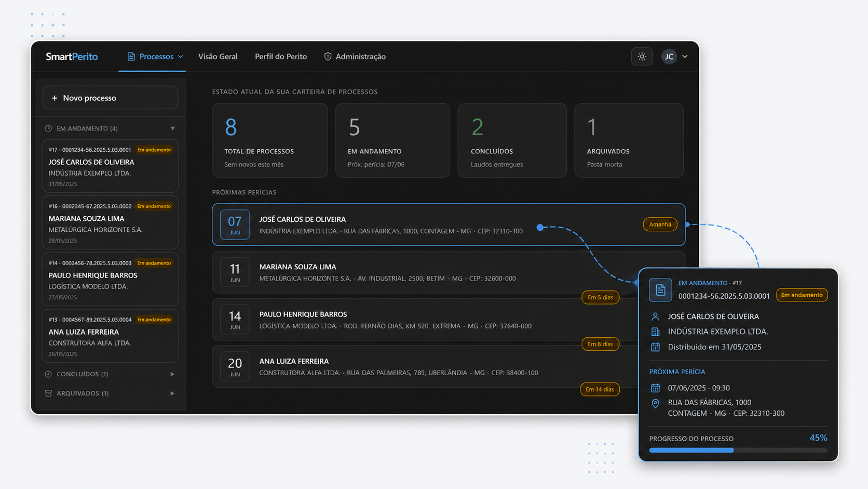Click the calendar icon beside 07/06/2025 · 09:30
Screen dimensions: 868x489
pos(655,388)
